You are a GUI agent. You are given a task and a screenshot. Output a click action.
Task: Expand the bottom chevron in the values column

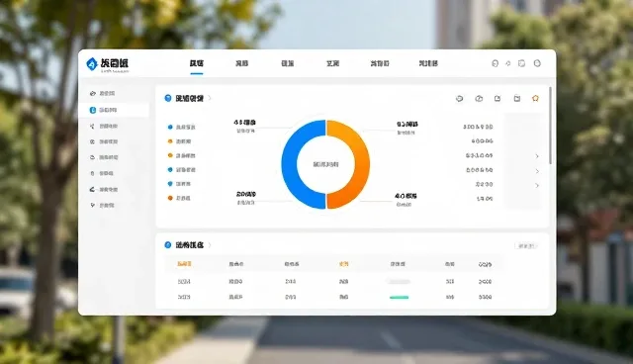pyautogui.click(x=537, y=186)
